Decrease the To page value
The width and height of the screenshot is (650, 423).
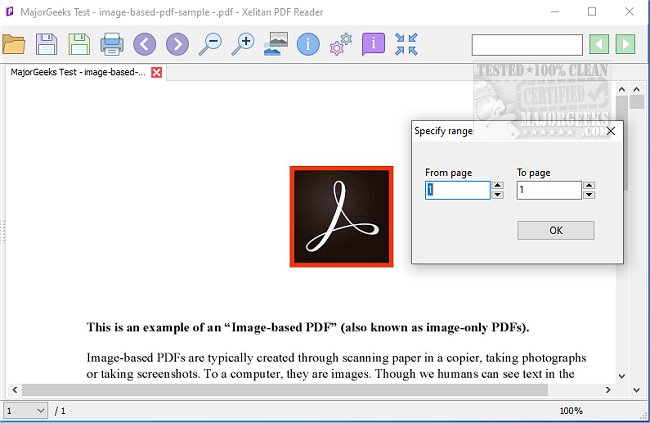(x=589, y=195)
